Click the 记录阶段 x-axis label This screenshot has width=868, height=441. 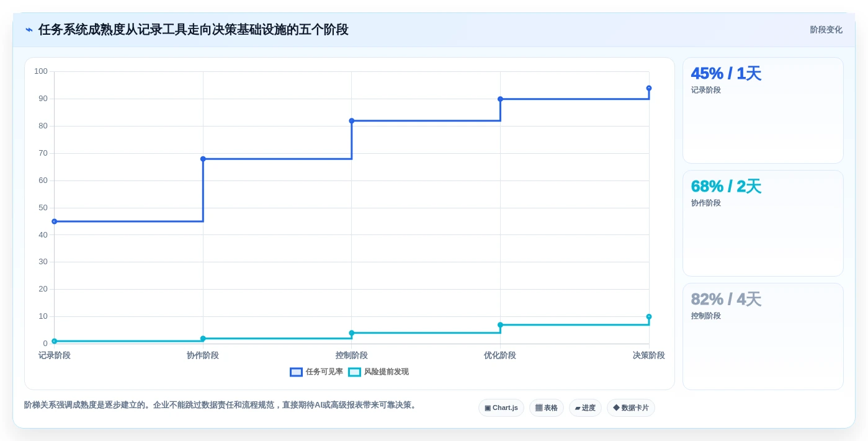click(55, 355)
